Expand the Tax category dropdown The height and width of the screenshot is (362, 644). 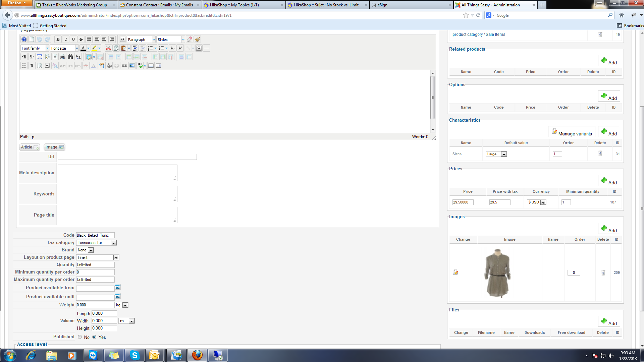tap(114, 243)
